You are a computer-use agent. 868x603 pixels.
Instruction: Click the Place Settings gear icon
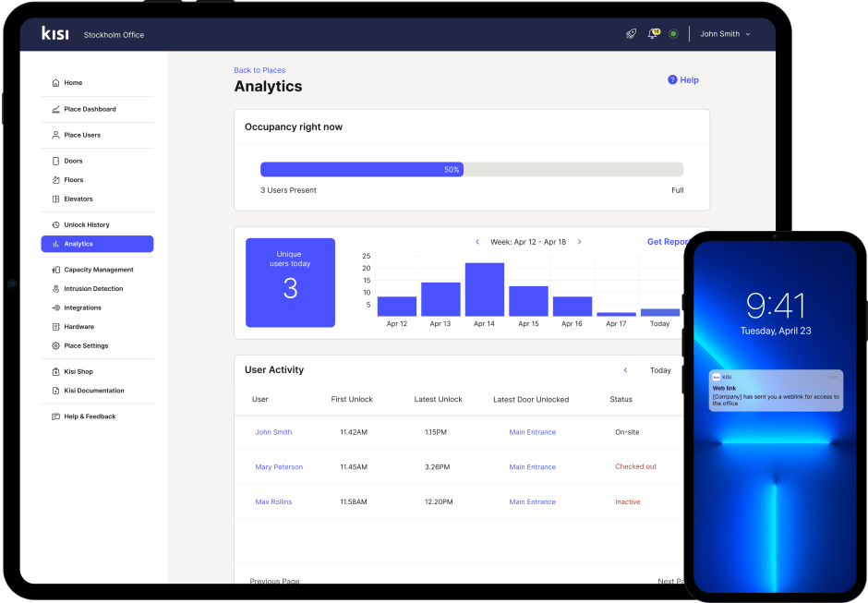pyautogui.click(x=55, y=345)
